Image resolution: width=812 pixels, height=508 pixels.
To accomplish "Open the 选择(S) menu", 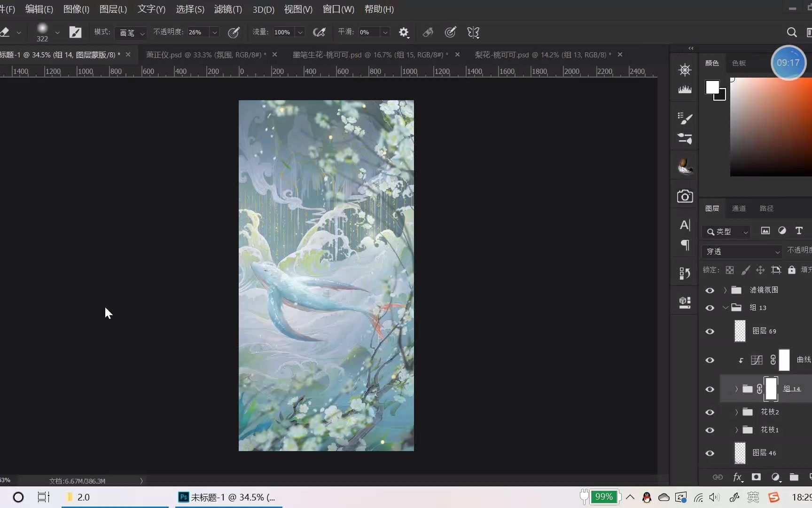I will (190, 9).
